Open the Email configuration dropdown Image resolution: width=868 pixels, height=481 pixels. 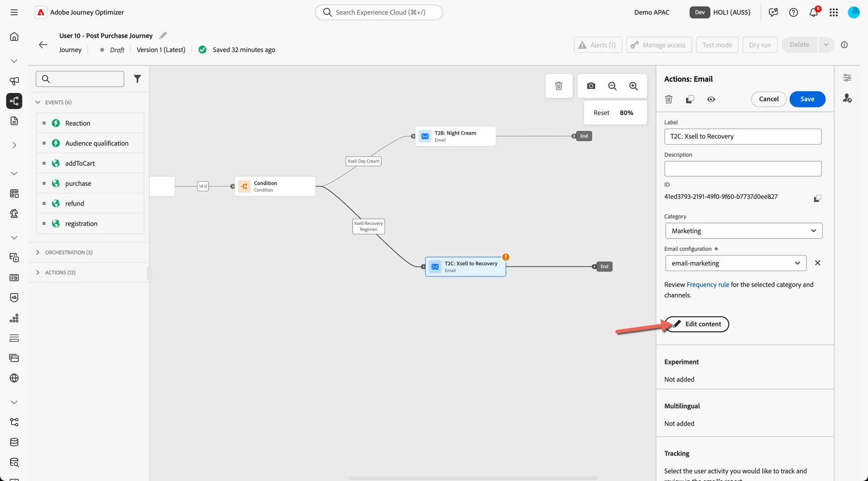(736, 263)
